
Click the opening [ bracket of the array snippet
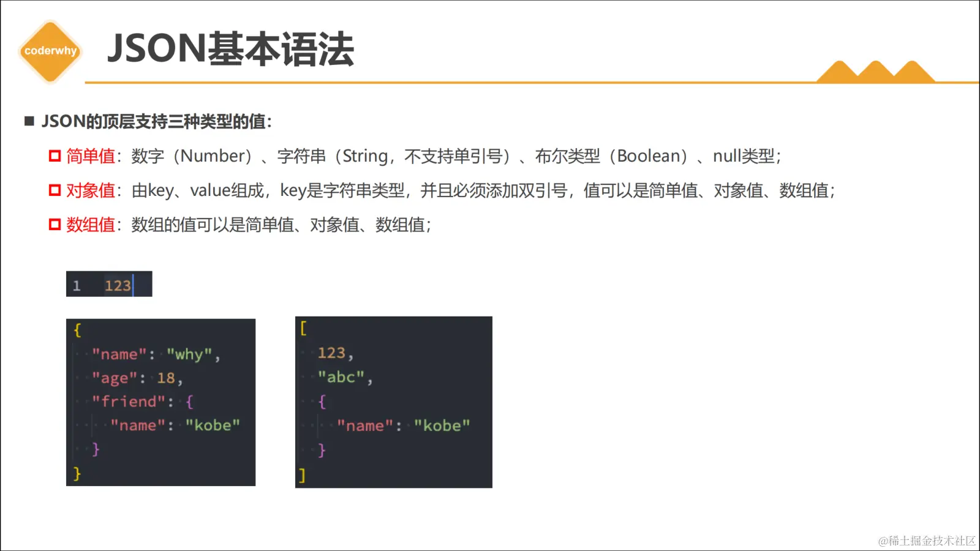click(x=303, y=329)
